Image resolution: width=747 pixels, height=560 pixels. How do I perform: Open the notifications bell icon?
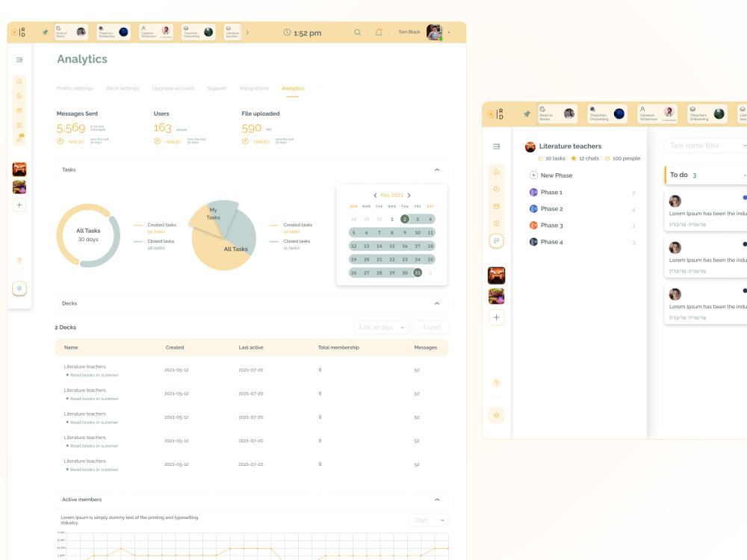[379, 32]
